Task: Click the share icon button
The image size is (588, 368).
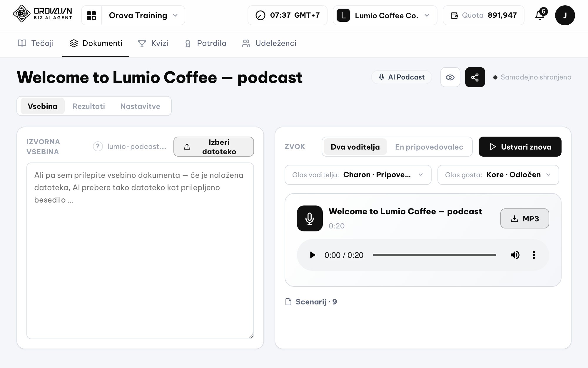Action: point(475,77)
